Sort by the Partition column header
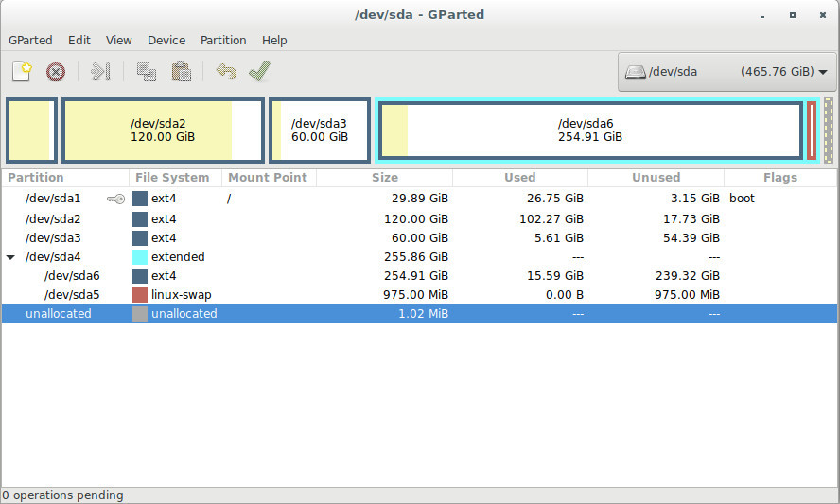The image size is (840, 504). coord(65,177)
